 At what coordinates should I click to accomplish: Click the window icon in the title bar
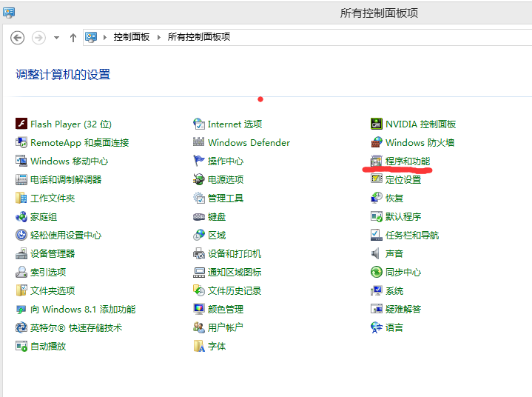(9, 13)
